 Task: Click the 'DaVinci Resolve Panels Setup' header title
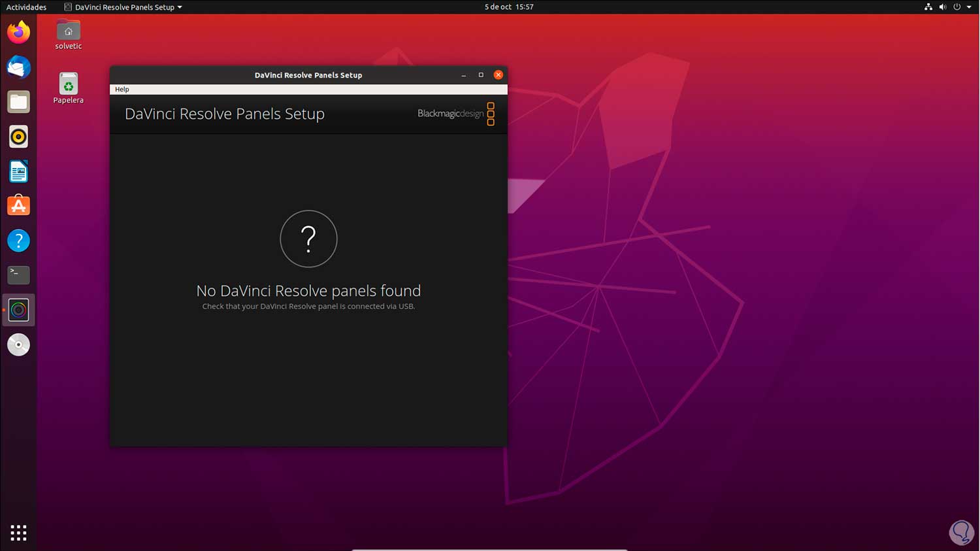pos(225,114)
